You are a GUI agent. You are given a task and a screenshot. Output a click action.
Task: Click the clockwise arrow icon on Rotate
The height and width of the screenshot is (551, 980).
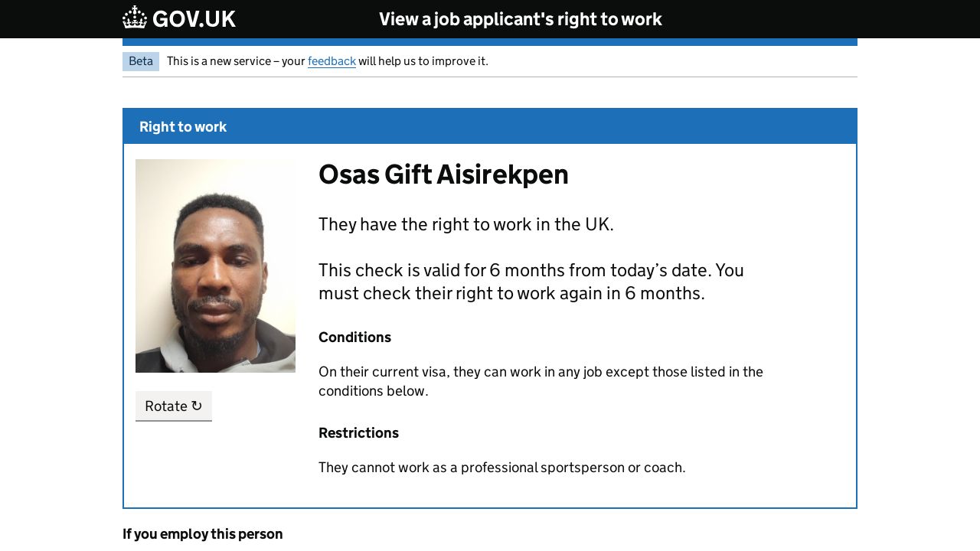click(197, 406)
